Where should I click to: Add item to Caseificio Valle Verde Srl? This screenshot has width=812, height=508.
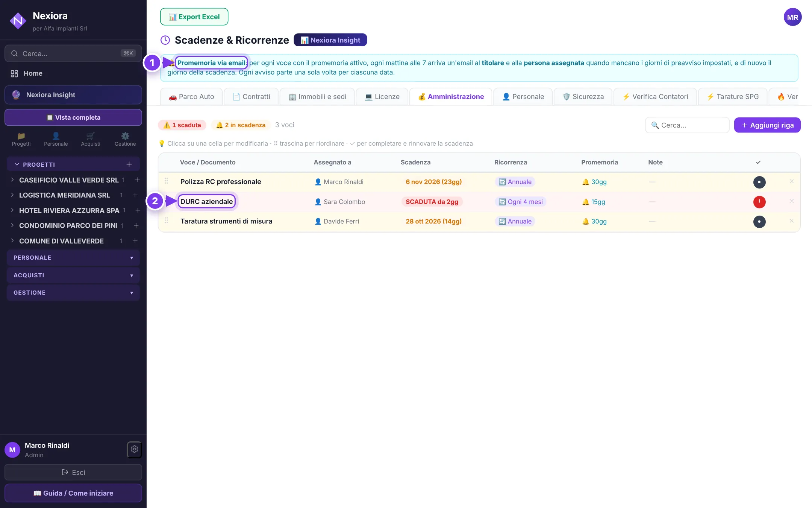click(x=137, y=180)
